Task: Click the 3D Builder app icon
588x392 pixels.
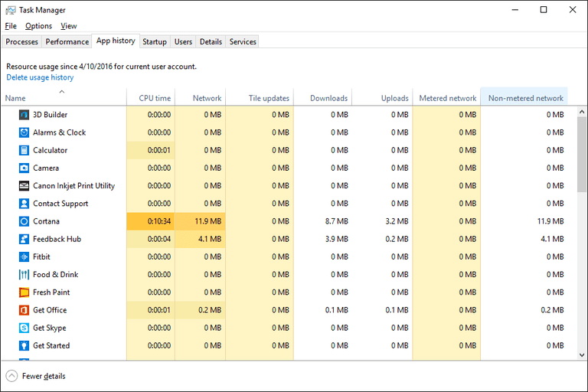Action: pyautogui.click(x=24, y=115)
